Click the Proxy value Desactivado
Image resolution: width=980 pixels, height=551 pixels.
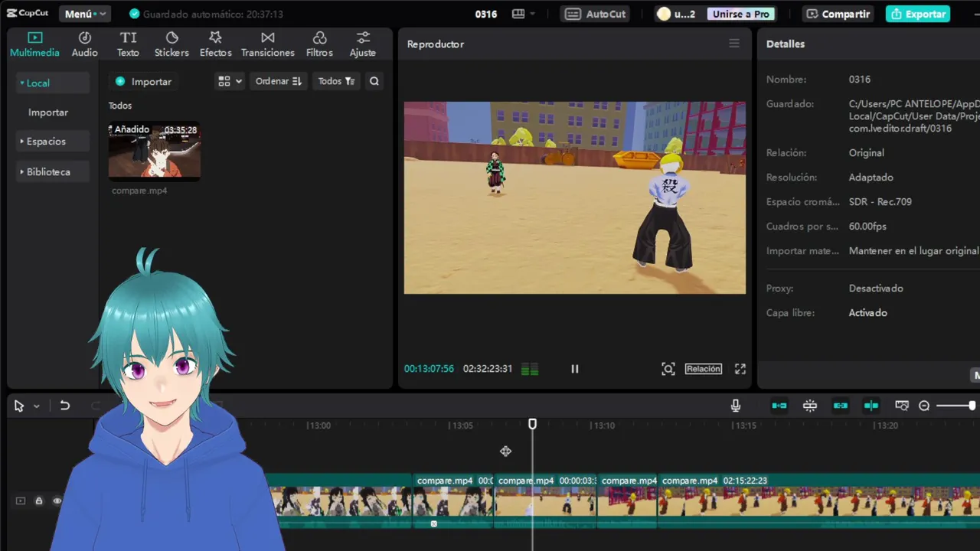click(876, 288)
